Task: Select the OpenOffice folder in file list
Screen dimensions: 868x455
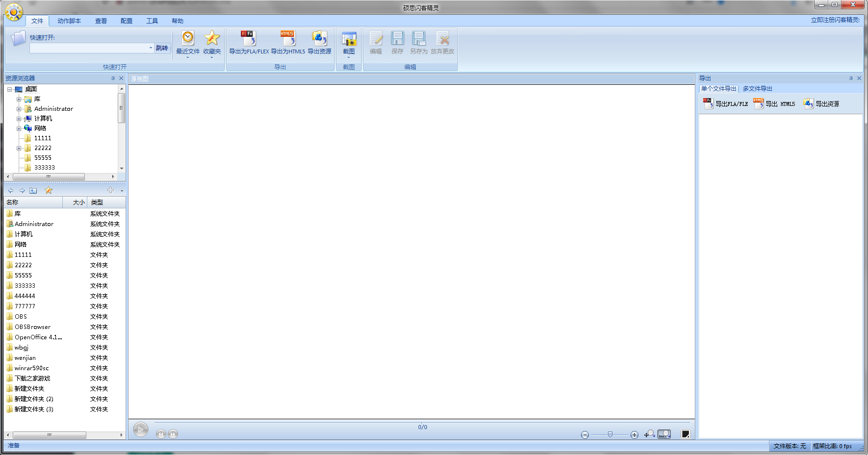Action: 38,337
